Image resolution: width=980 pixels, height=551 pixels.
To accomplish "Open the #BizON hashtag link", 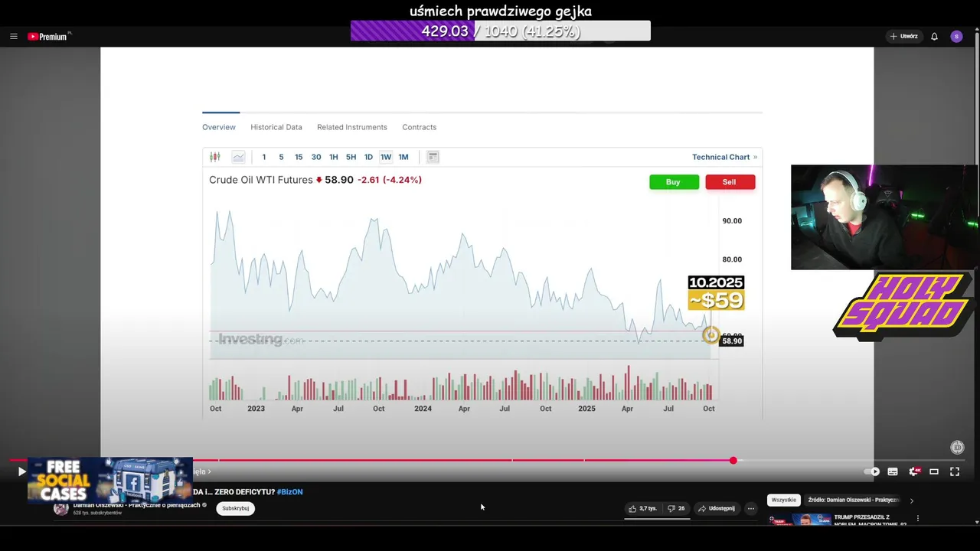I will 289,492.
